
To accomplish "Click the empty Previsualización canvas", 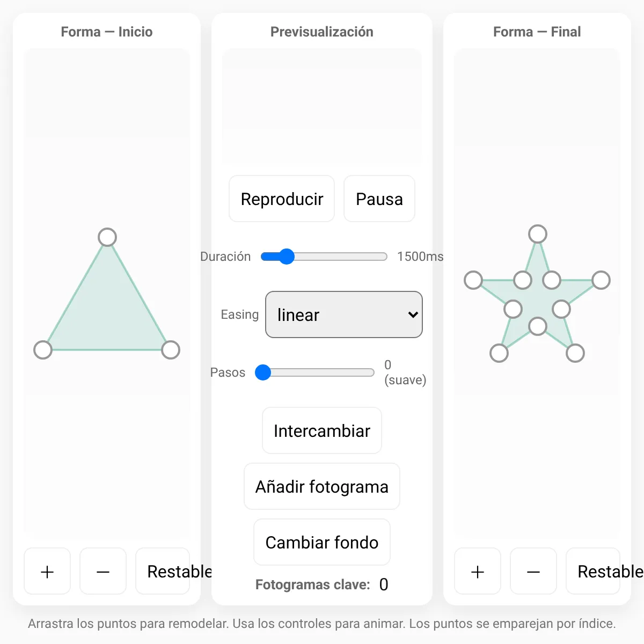I will [x=322, y=106].
